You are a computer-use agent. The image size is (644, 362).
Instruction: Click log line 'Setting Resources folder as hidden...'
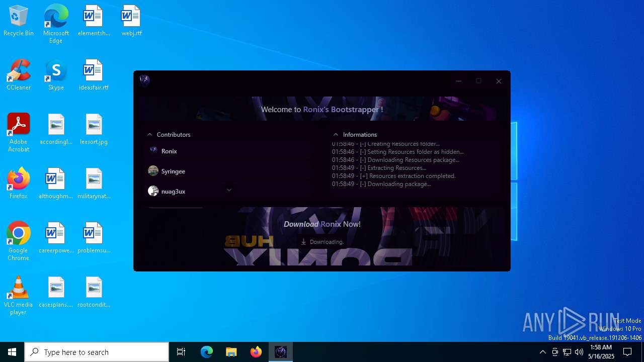(397, 152)
